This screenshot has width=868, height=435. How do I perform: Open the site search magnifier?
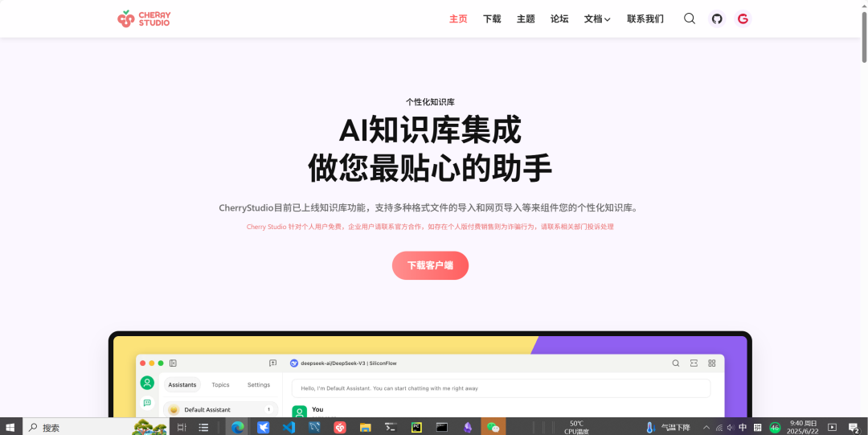click(690, 18)
